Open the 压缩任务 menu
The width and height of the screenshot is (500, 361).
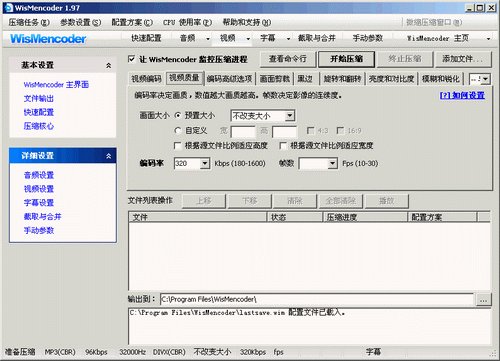(29, 22)
